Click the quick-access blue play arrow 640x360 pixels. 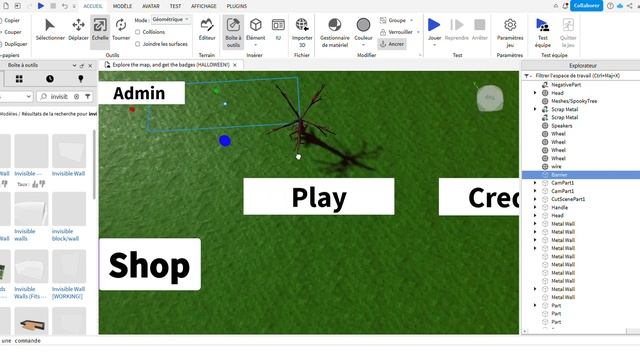tap(41, 6)
